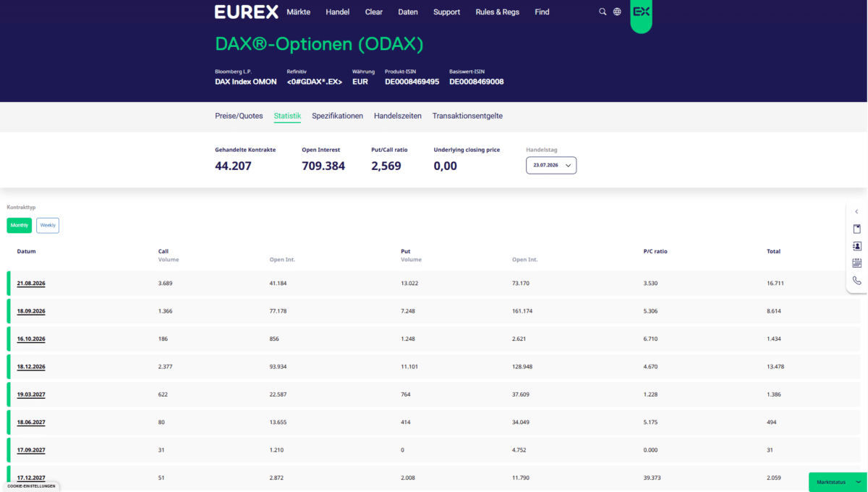Viewport: 868px width, 492px height.
Task: Open the language globe icon
Action: coord(617,12)
